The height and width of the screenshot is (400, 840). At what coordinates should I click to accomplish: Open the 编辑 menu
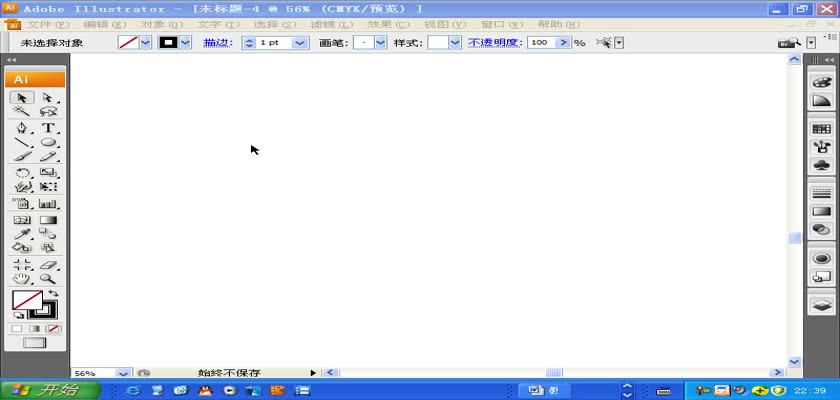coord(105,25)
